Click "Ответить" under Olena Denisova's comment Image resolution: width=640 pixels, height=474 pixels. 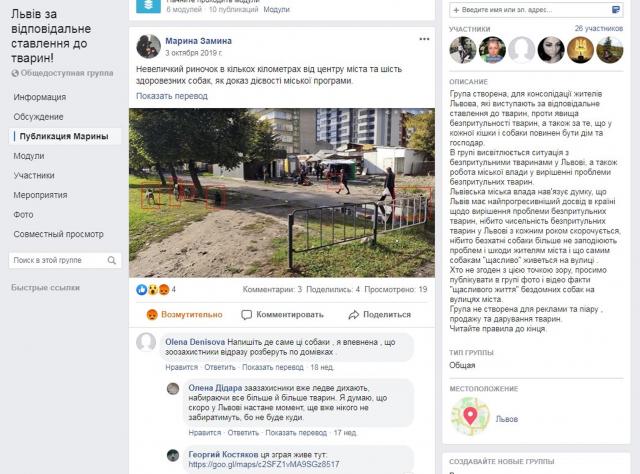(220, 367)
